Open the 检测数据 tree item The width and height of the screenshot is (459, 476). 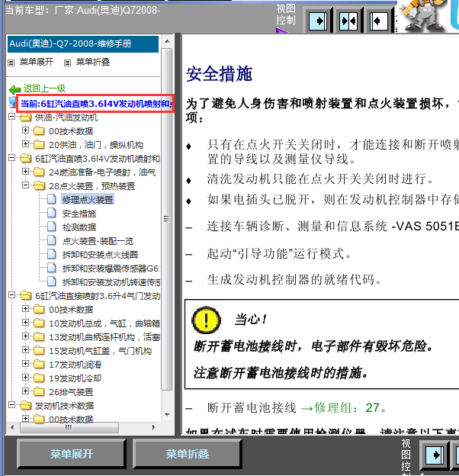pyautogui.click(x=79, y=227)
